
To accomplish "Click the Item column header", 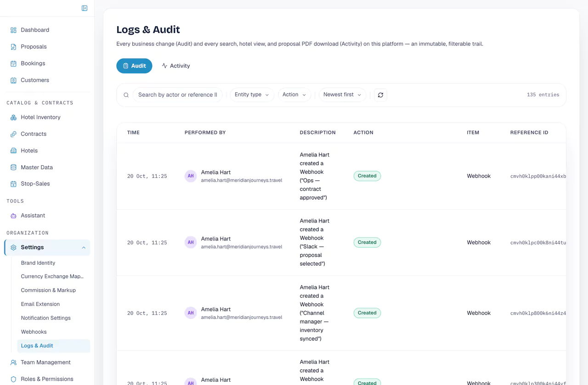I will coord(473,133).
